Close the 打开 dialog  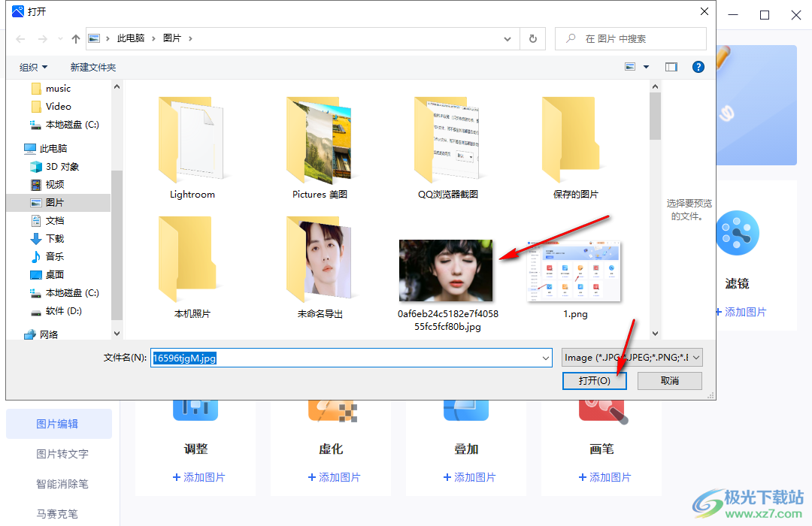tap(704, 11)
